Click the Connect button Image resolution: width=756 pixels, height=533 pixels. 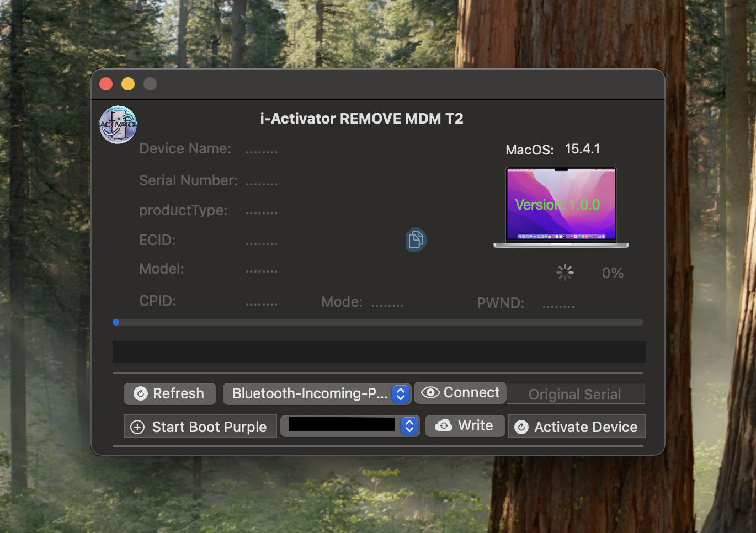pyautogui.click(x=460, y=392)
